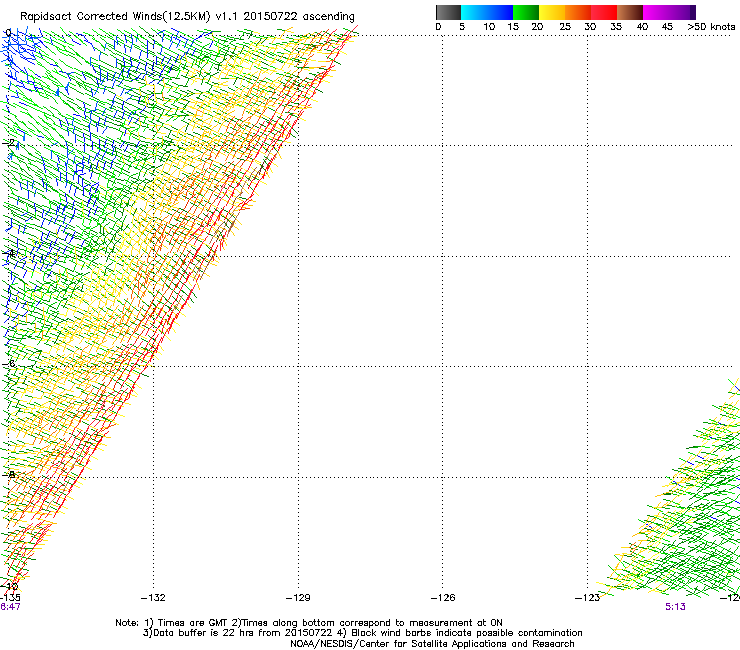Click the latitude label '-2'
This screenshot has height=650, width=740.
(x=8, y=143)
